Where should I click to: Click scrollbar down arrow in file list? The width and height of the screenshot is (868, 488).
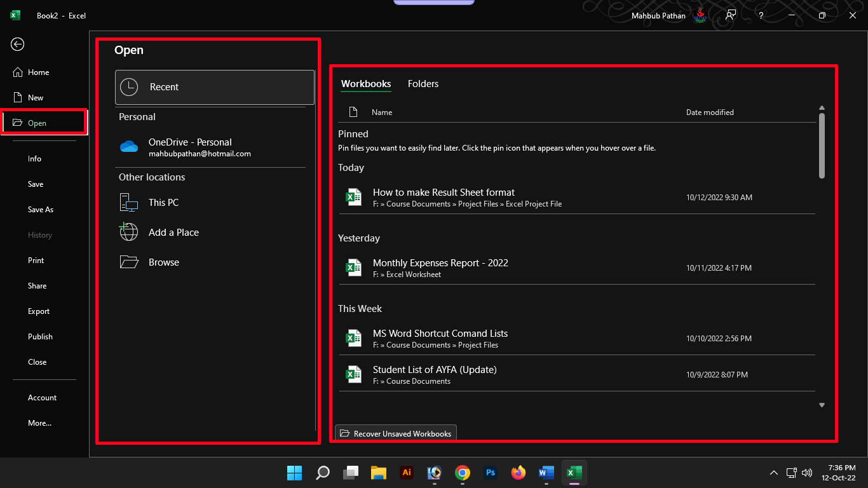coord(822,405)
